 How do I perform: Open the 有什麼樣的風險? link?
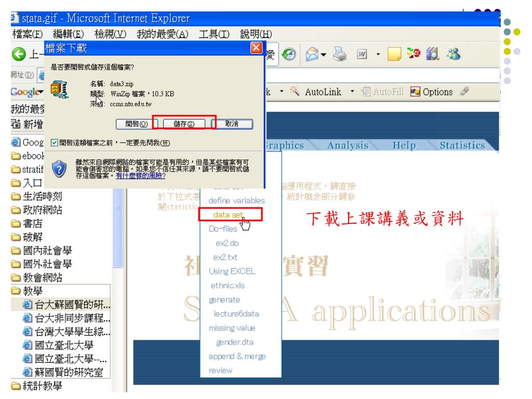point(140,176)
